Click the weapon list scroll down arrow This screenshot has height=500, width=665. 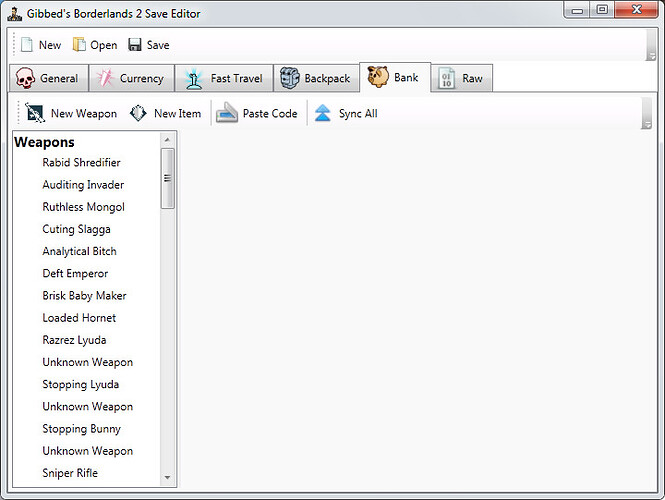[x=168, y=478]
